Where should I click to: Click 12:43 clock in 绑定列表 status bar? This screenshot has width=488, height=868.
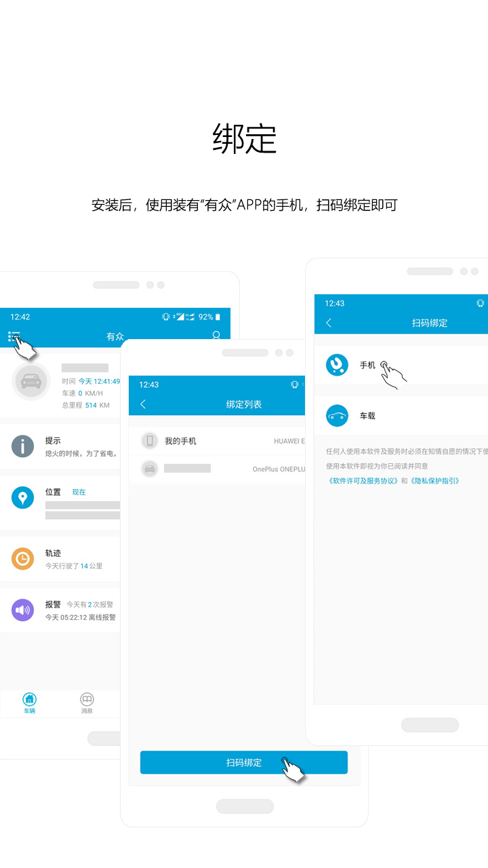[149, 384]
